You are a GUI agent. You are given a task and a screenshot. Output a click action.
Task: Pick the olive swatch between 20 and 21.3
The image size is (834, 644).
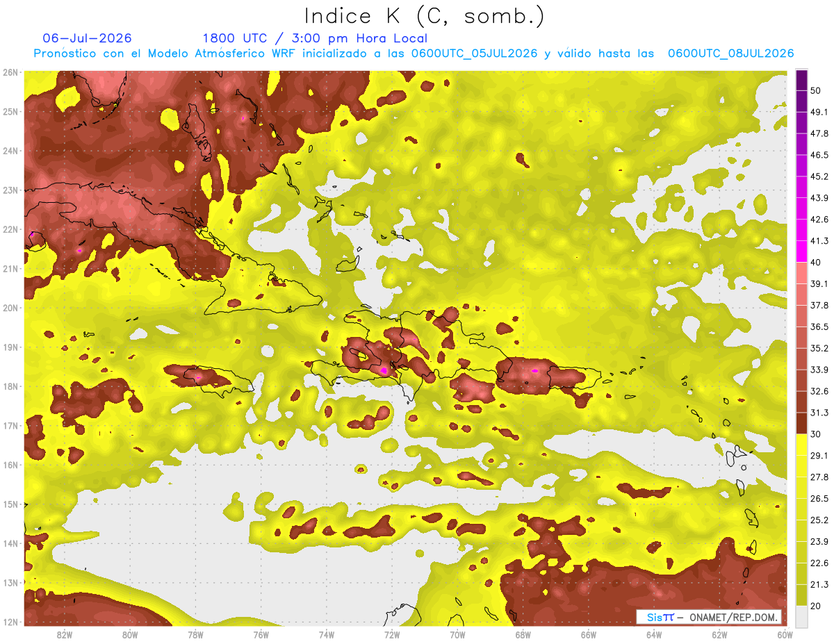click(801, 595)
